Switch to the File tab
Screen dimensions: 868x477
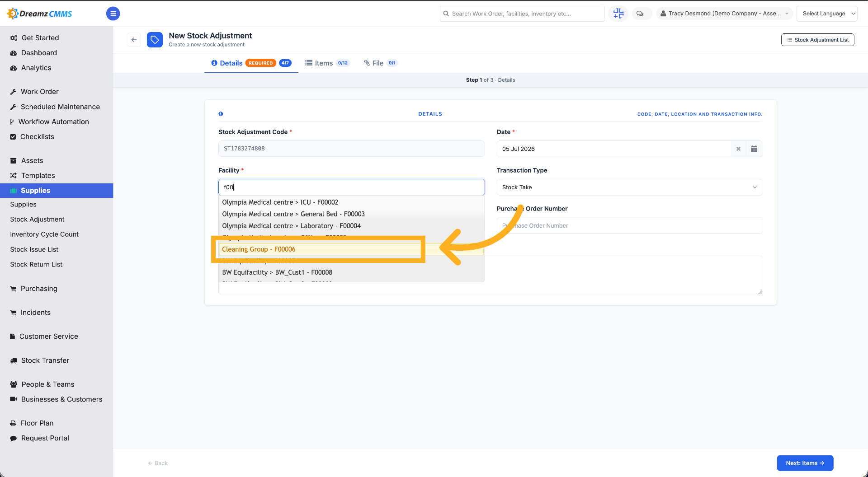tap(381, 63)
